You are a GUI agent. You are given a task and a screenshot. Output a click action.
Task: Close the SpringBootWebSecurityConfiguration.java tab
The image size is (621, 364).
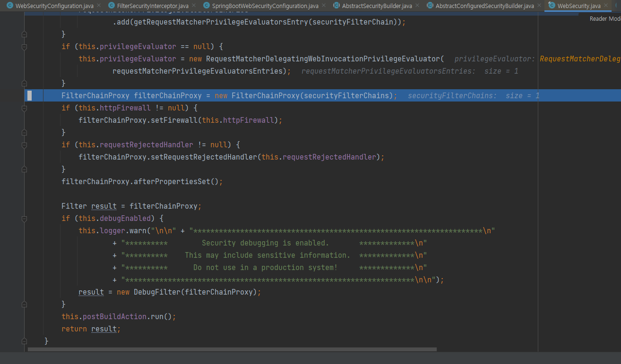click(x=324, y=6)
